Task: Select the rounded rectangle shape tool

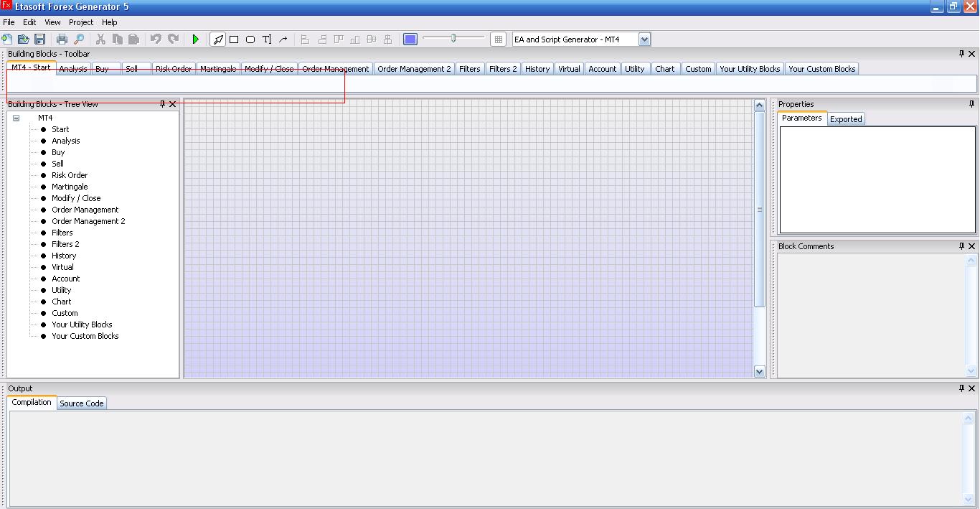Action: 250,39
